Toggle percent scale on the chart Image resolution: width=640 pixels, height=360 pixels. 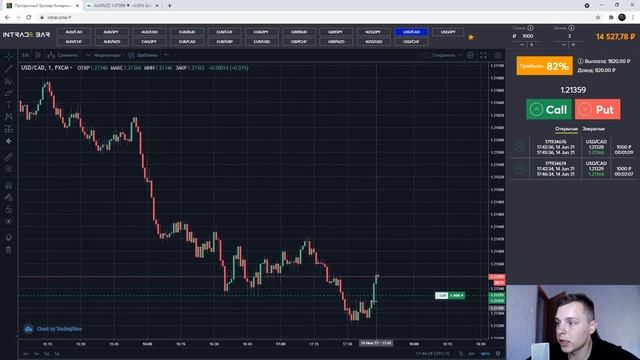point(461,353)
